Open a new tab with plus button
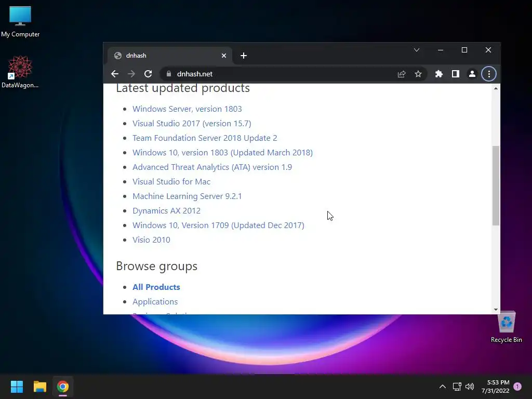Image resolution: width=532 pixels, height=399 pixels. pyautogui.click(x=243, y=56)
